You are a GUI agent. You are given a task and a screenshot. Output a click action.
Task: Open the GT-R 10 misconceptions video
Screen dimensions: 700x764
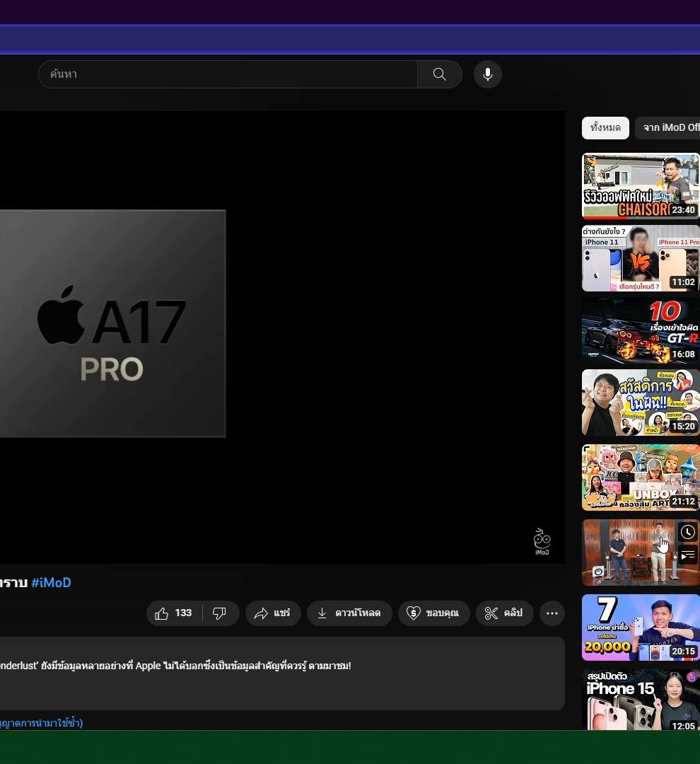pos(641,330)
